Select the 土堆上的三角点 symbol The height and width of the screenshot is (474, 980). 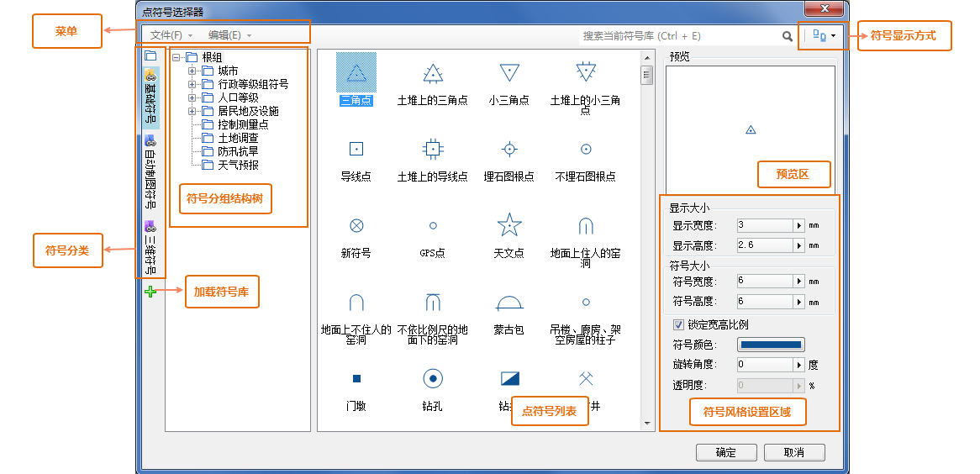(433, 73)
